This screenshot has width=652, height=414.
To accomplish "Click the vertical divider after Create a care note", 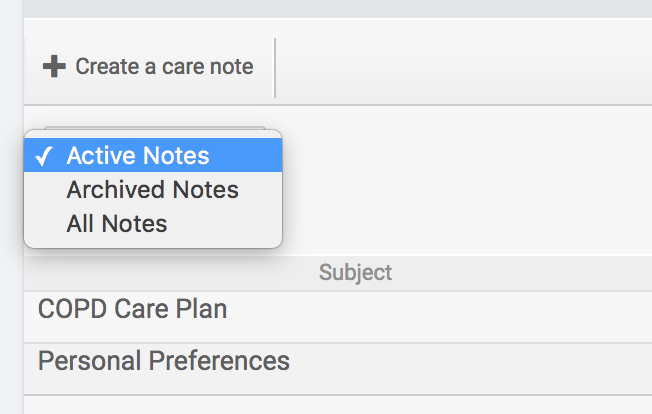I will tap(274, 67).
